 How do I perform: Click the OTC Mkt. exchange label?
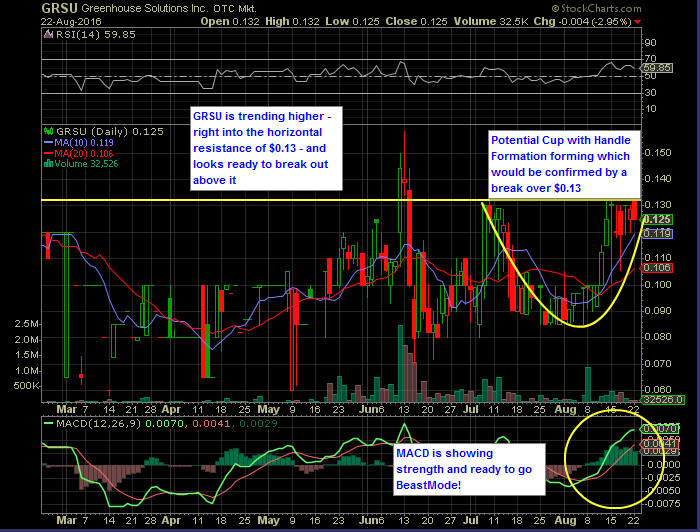pos(235,8)
